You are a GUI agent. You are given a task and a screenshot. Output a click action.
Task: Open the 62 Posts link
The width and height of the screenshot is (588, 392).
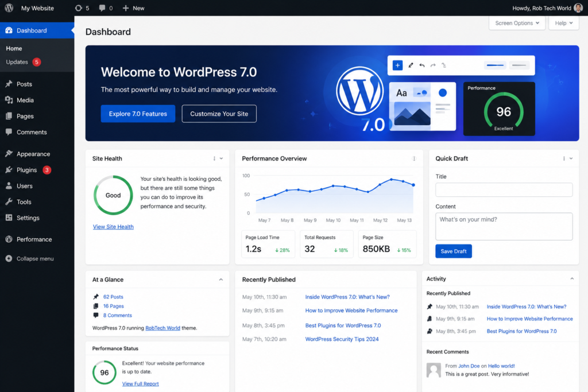pos(113,297)
